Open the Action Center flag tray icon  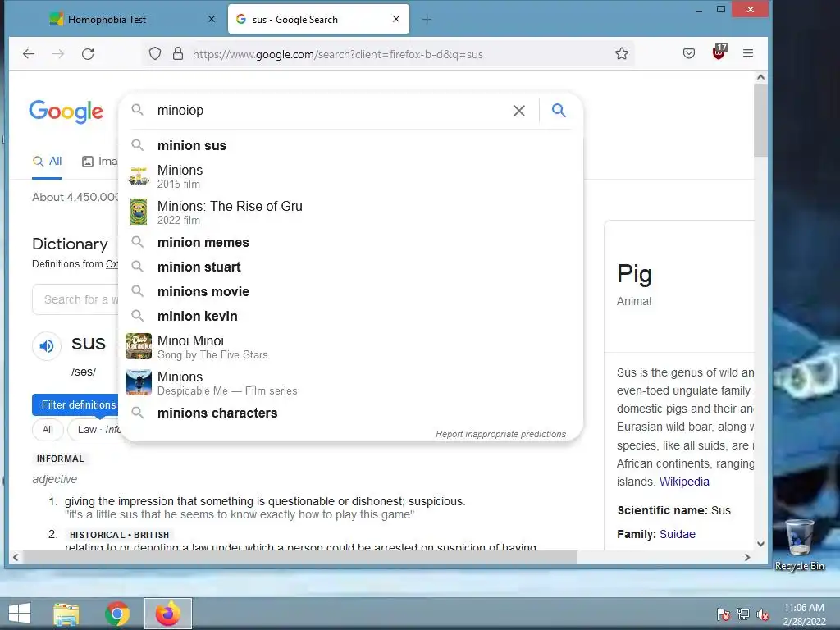(723, 614)
